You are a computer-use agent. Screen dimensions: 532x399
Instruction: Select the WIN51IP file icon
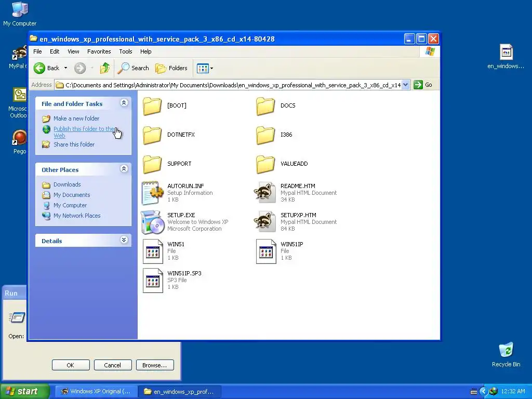click(x=266, y=251)
